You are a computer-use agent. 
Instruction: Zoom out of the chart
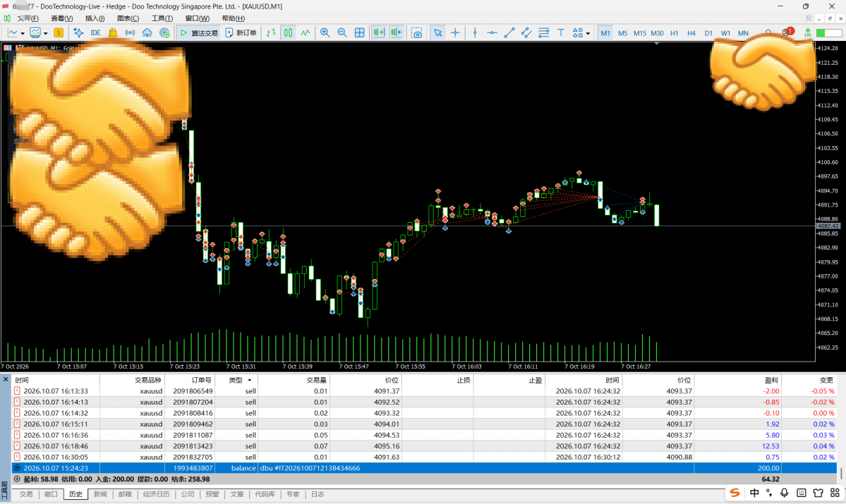click(342, 33)
